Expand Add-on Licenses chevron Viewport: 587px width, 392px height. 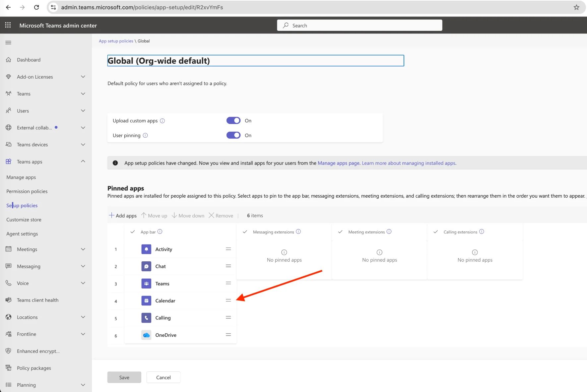83,77
